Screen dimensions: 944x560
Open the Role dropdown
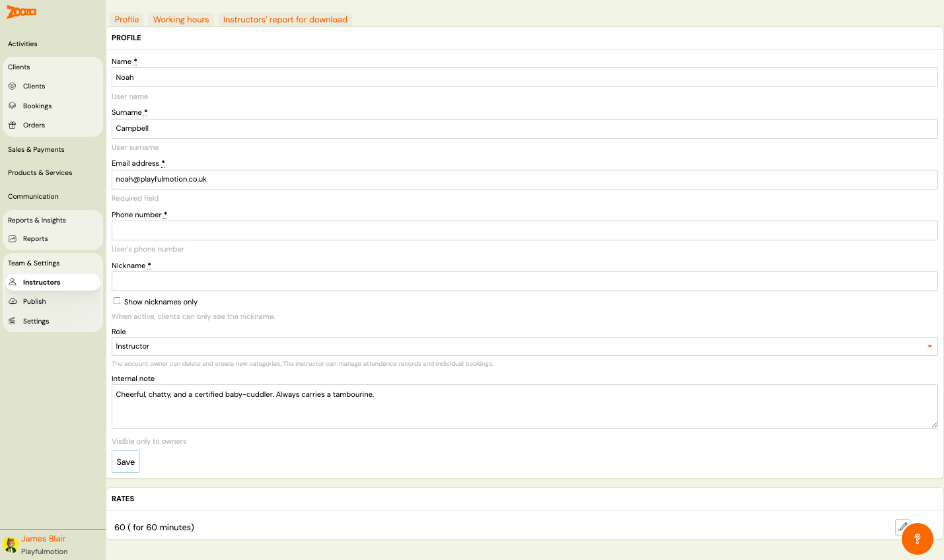[x=524, y=347]
